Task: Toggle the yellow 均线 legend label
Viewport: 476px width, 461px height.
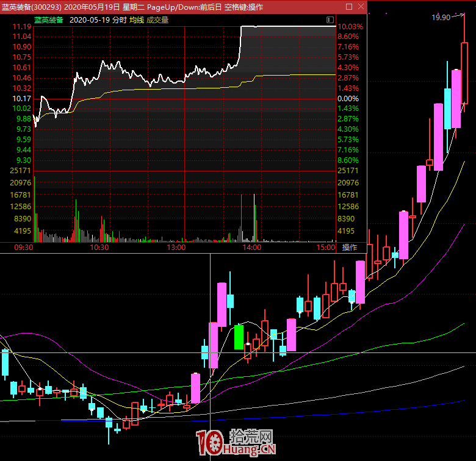Action: pyautogui.click(x=136, y=20)
